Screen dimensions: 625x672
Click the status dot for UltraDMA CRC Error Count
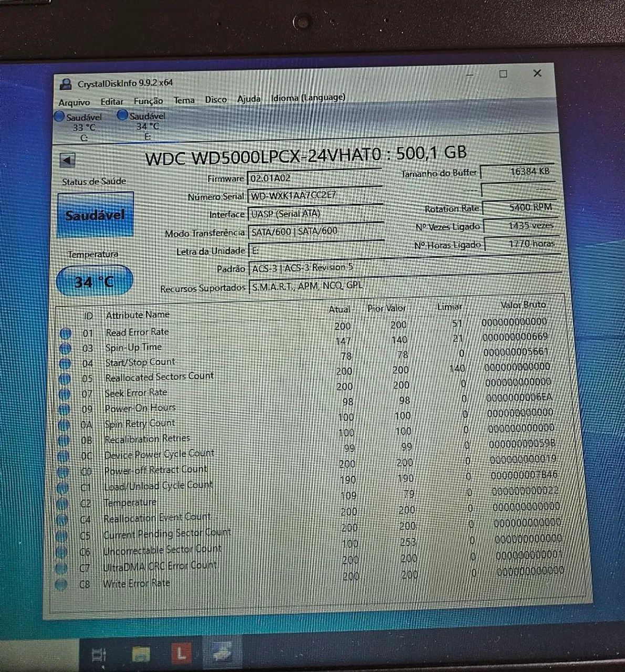61,569
